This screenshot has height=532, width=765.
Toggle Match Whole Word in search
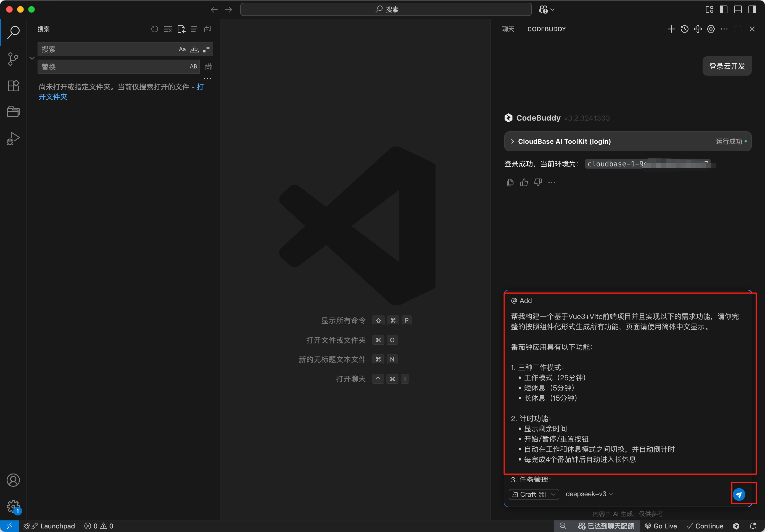point(194,49)
